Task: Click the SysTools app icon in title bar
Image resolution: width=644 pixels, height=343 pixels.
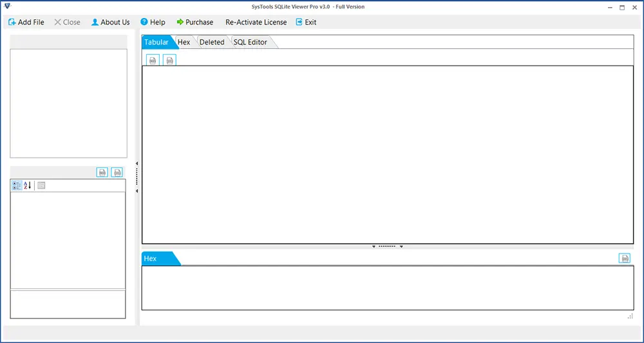Action: tap(7, 6)
